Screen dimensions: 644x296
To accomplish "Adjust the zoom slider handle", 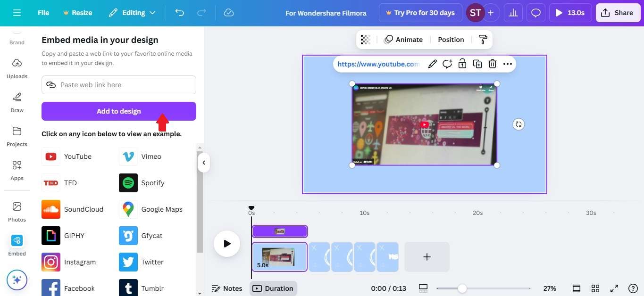I will pos(462,288).
